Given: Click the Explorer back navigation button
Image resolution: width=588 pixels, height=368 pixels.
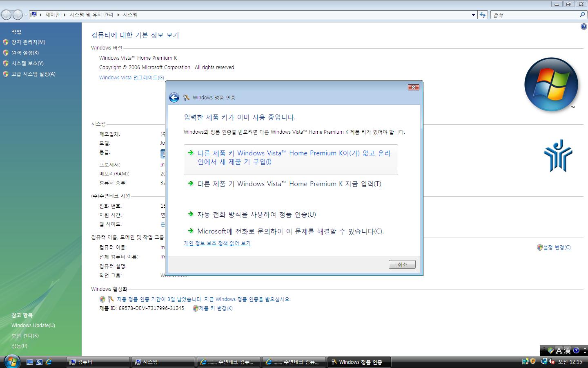Looking at the screenshot, I should click(6, 15).
